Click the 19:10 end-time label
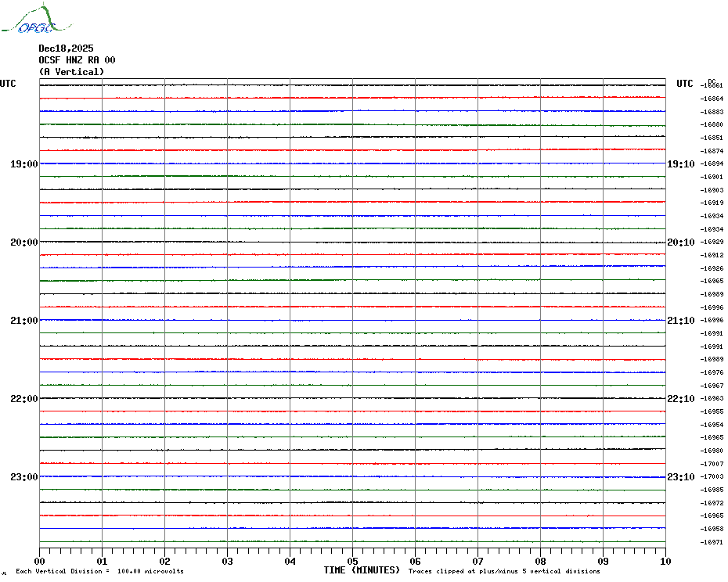The image size is (728, 582). [681, 163]
